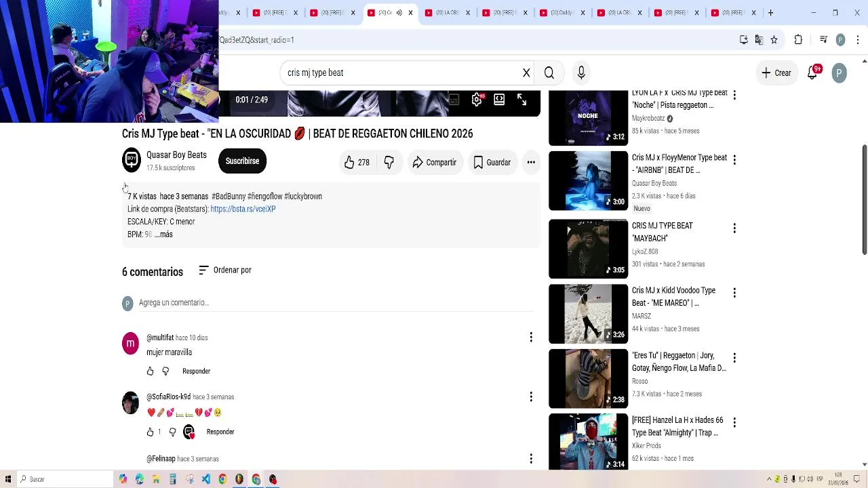Viewport: 868px width, 488px height.
Task: Like the video with 278 likes
Action: 357,162
